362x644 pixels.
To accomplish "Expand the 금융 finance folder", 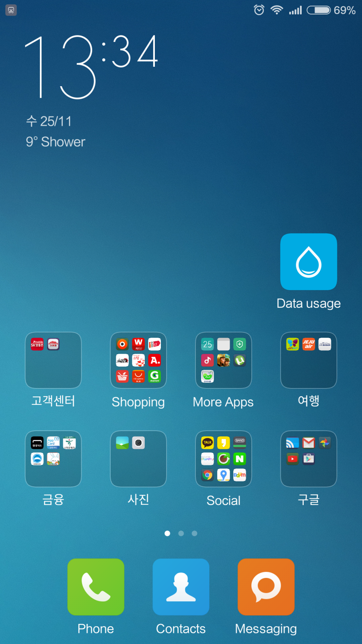I will 53,459.
